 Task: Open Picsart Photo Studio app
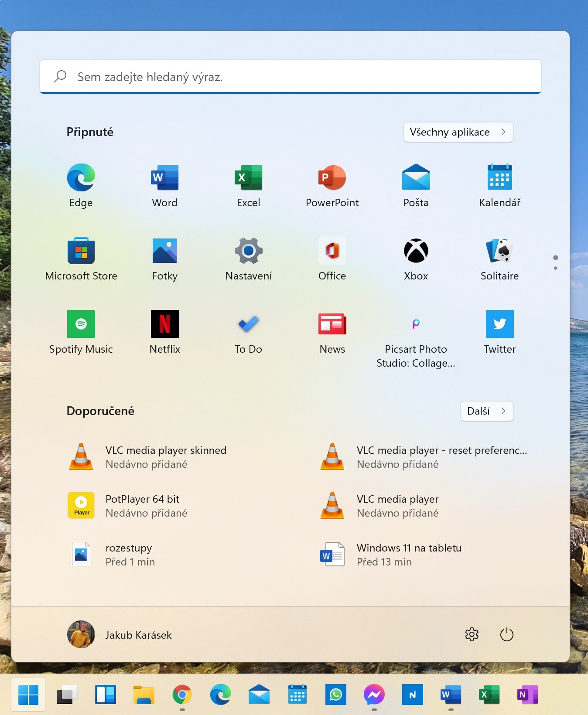click(416, 339)
